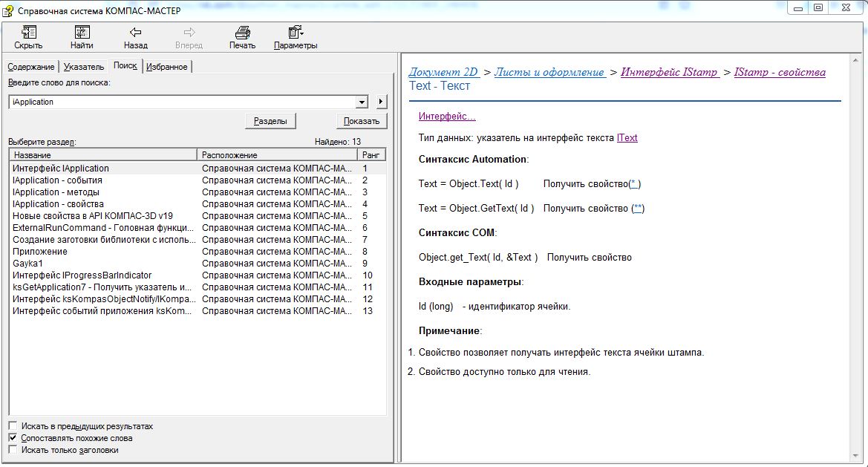Open the search operators arrow menu
The image size is (868, 467).
coord(381,102)
